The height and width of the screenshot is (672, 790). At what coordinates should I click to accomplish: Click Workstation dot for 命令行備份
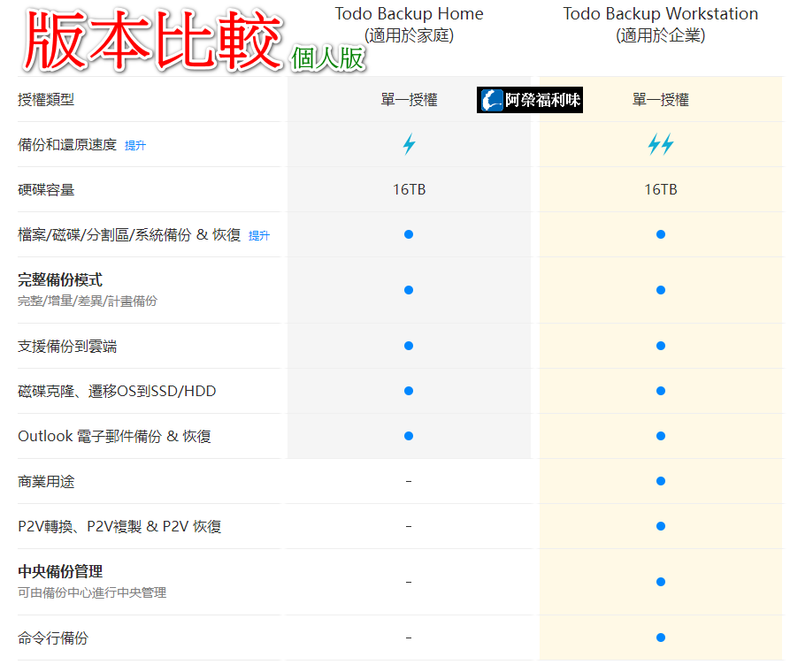pyautogui.click(x=660, y=638)
